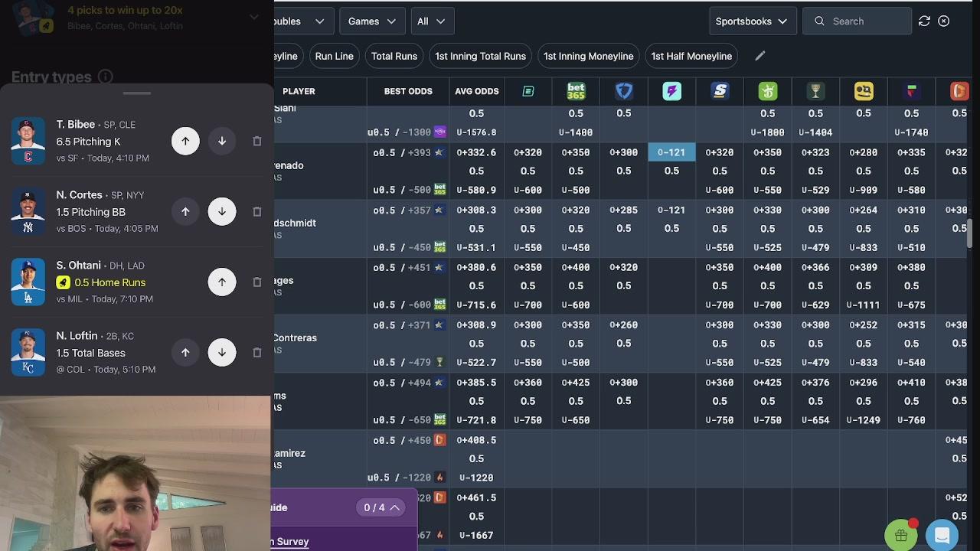This screenshot has height=551, width=980.
Task: Open the blue chat support bubble
Action: tap(942, 536)
